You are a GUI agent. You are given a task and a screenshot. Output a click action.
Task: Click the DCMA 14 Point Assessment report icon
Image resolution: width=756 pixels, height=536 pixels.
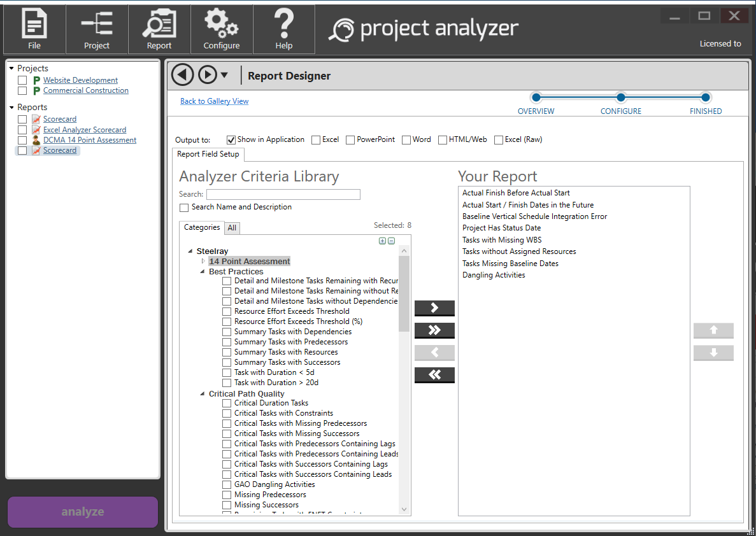click(x=36, y=140)
